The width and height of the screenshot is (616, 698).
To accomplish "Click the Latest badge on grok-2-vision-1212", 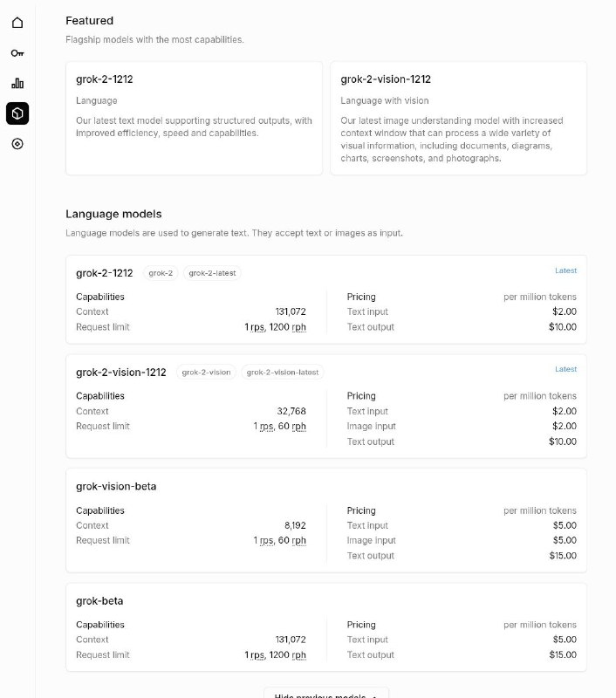I will (x=565, y=369).
